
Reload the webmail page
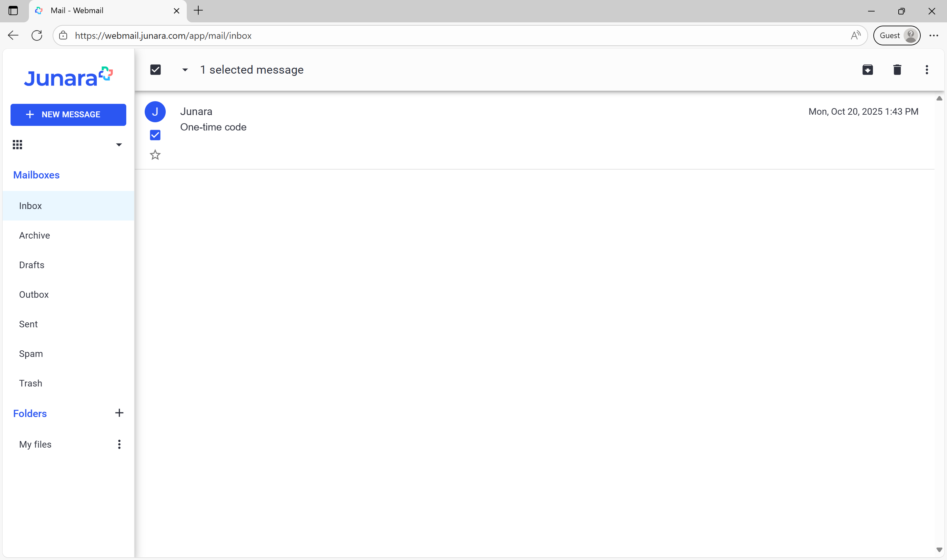point(37,35)
